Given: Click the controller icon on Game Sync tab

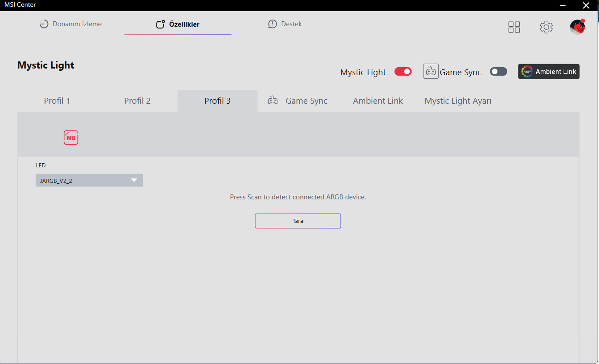Looking at the screenshot, I should 273,101.
